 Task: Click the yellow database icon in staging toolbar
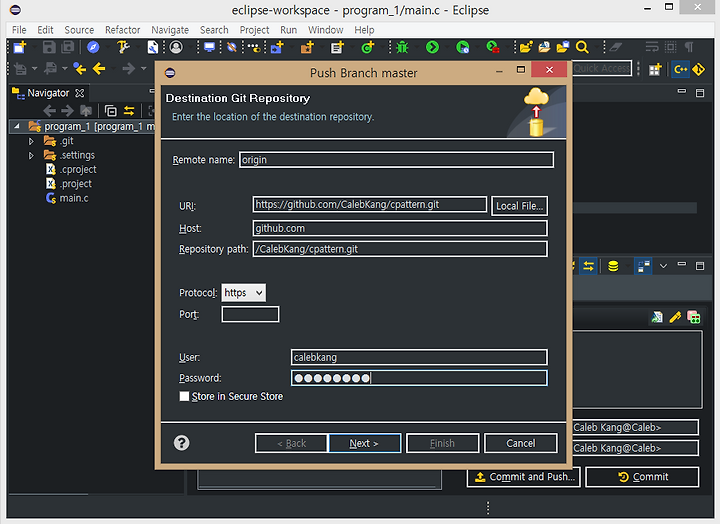613,266
